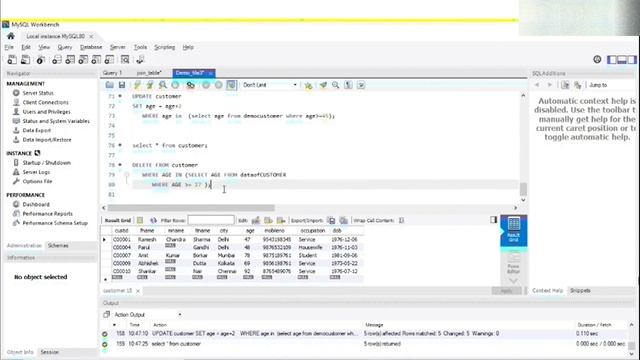Open the Snippets tab
The height and width of the screenshot is (360, 640).
[580, 291]
